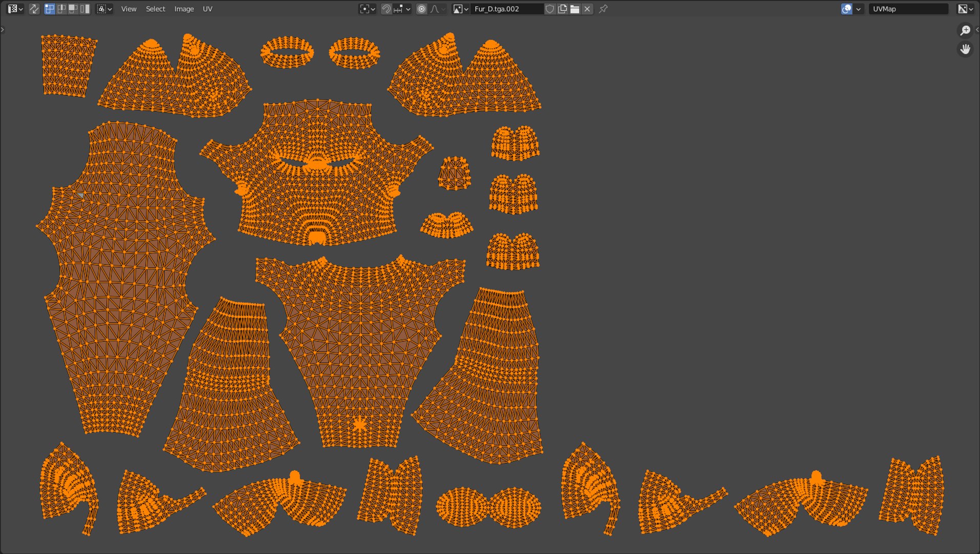Select island selection mode
The width and height of the screenshot is (980, 554).
pyautogui.click(x=85, y=9)
